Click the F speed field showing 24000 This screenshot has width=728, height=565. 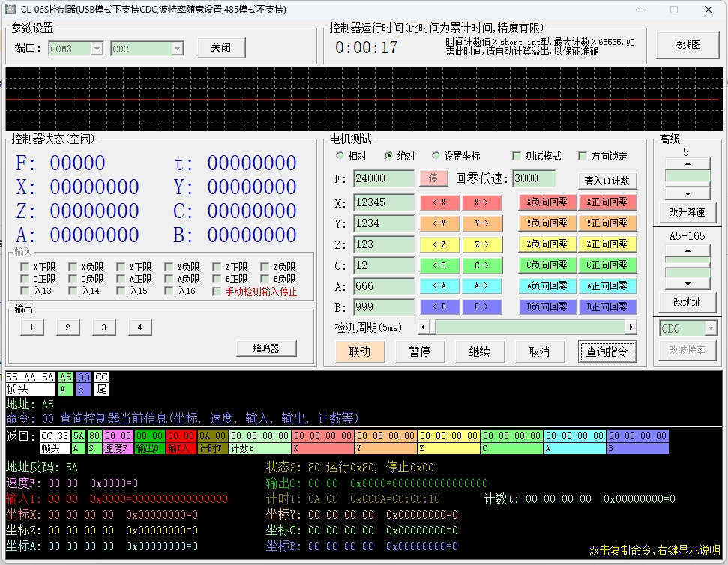click(384, 178)
